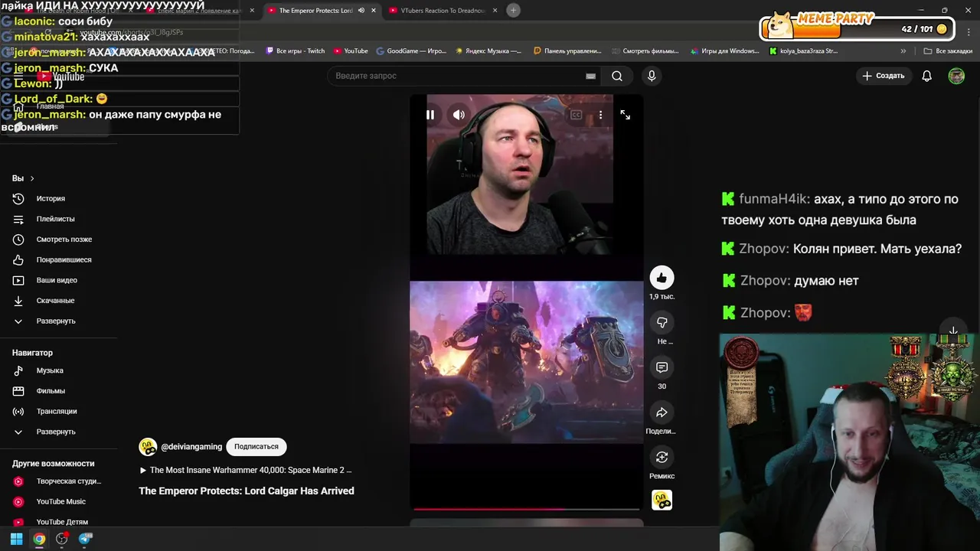The height and width of the screenshot is (551, 980).
Task: Search with the magnifier button
Action: tap(617, 76)
